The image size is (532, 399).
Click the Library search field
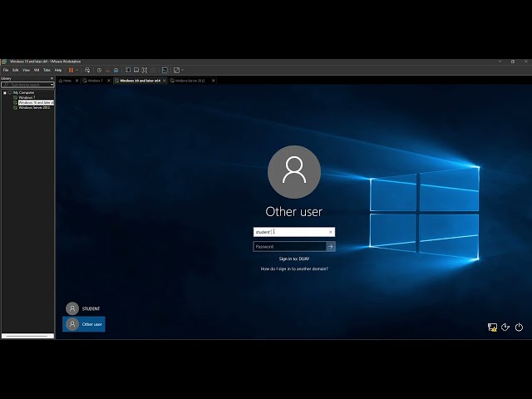pos(26,85)
